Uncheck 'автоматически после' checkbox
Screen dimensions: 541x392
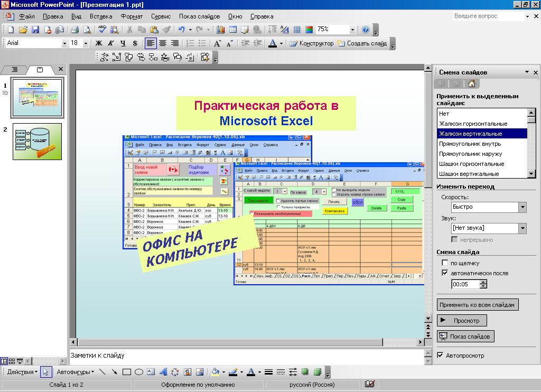pos(445,273)
